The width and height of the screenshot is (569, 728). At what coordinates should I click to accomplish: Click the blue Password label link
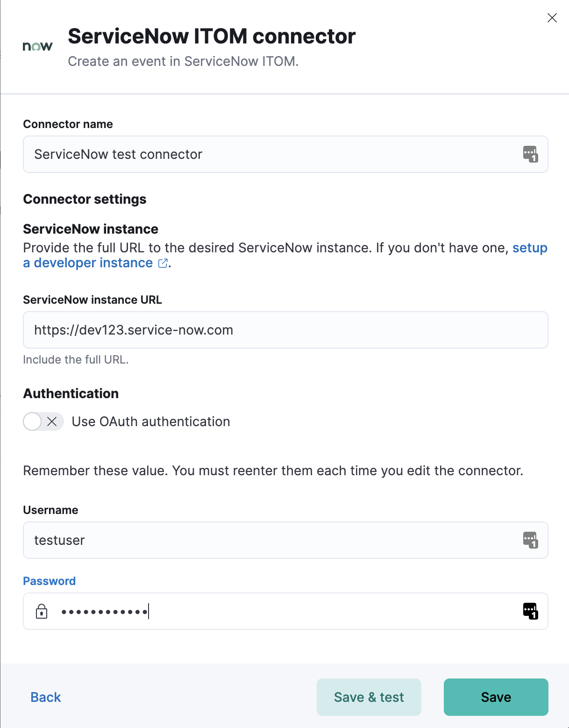pos(49,581)
